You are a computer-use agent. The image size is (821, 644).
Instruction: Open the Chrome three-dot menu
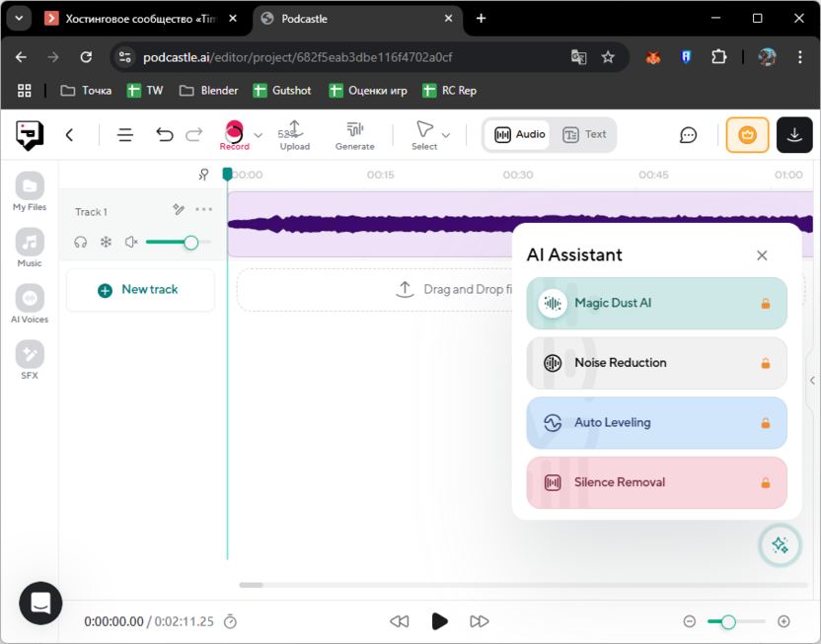click(799, 57)
